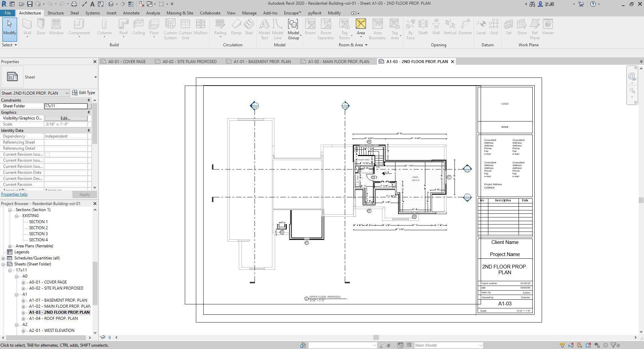Select the Room tool
Screen dimensions: 644x349
point(310,28)
